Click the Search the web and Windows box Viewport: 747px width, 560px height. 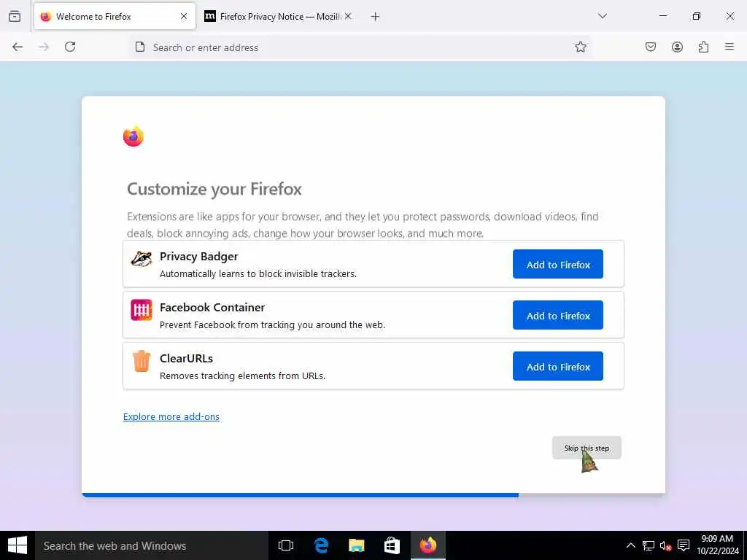tap(152, 545)
